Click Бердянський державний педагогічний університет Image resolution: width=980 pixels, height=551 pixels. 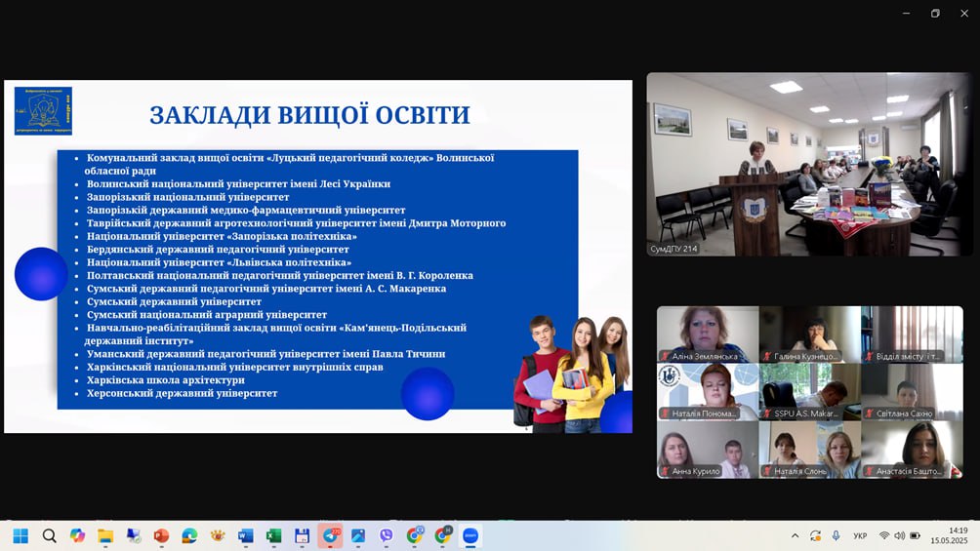click(x=218, y=250)
